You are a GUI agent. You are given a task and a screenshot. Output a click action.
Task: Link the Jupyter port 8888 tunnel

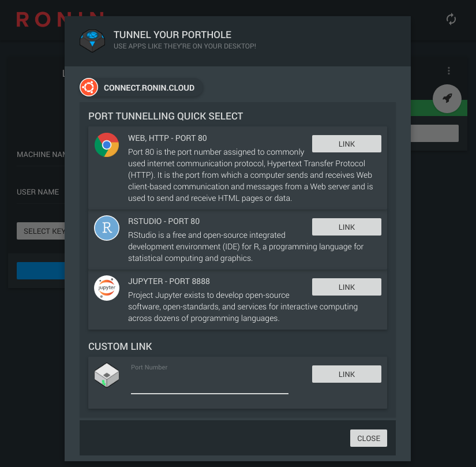coord(347,287)
